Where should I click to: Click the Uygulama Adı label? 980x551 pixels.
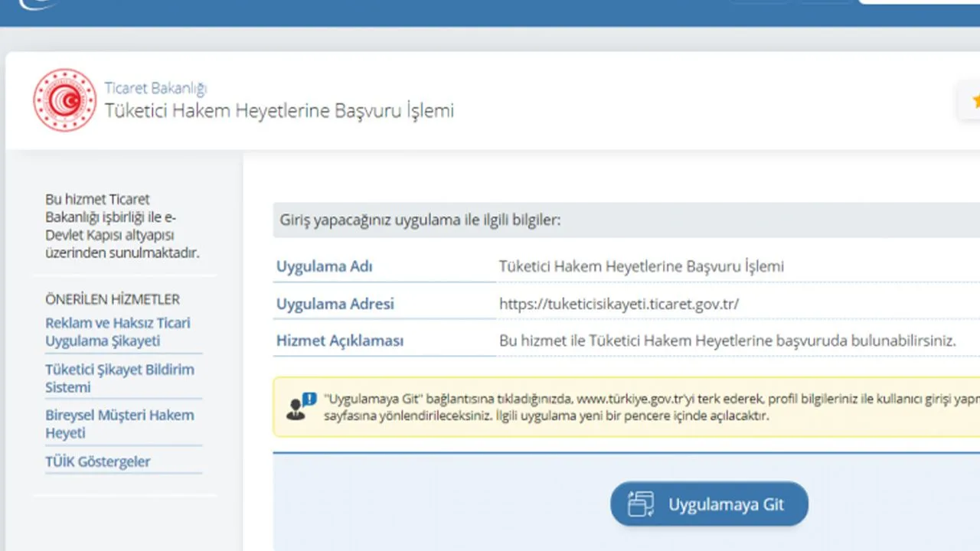pyautogui.click(x=324, y=266)
